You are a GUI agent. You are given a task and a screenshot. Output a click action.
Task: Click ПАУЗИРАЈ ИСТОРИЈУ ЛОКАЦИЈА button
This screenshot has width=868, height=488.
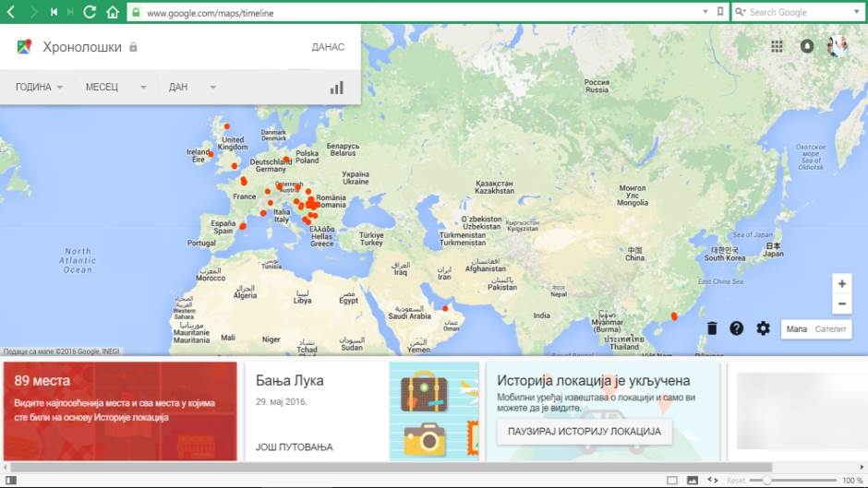584,432
